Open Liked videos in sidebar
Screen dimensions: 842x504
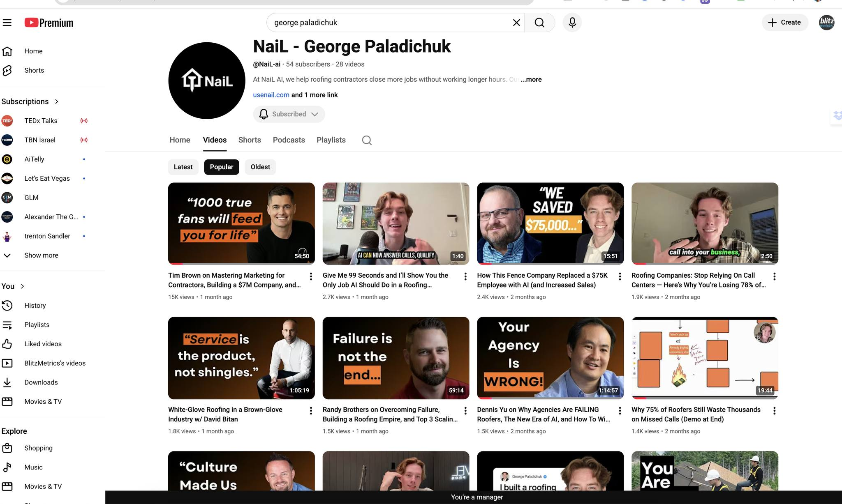click(43, 344)
